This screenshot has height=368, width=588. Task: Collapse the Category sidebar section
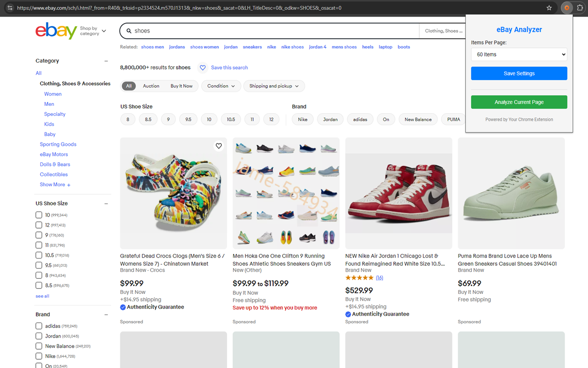pyautogui.click(x=106, y=61)
